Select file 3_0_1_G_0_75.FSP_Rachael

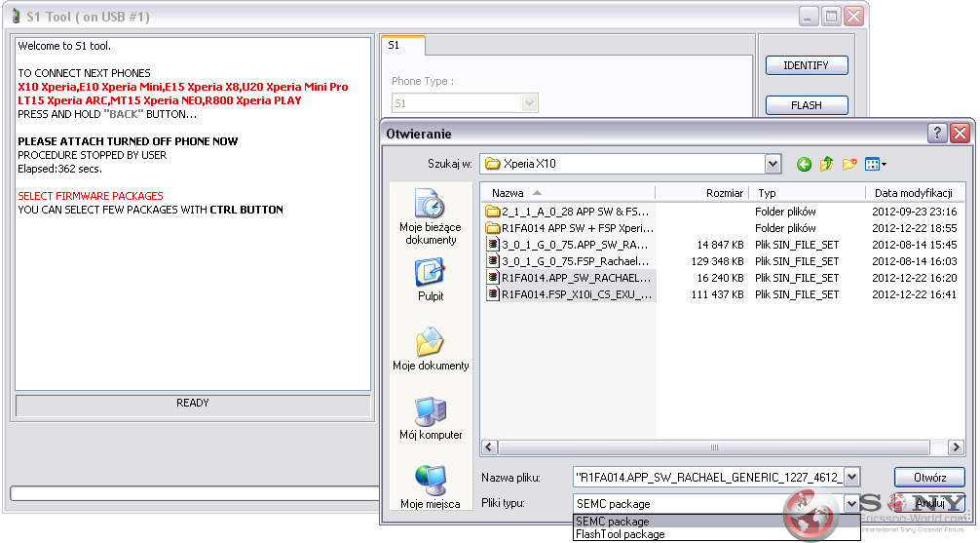coord(568,261)
